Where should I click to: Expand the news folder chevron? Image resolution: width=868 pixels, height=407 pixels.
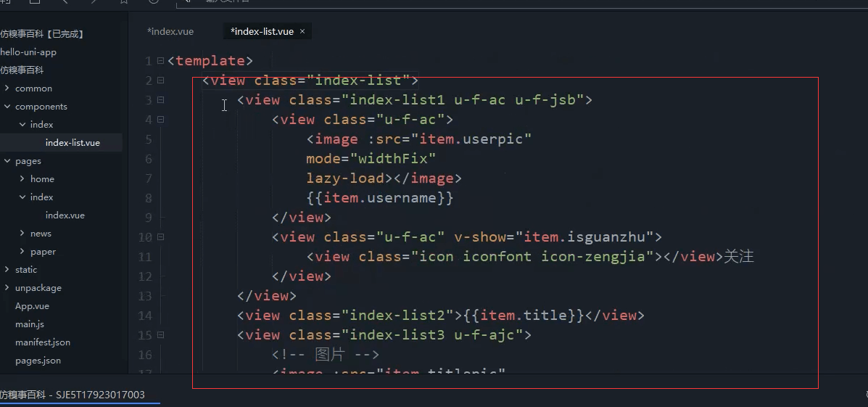coord(22,233)
